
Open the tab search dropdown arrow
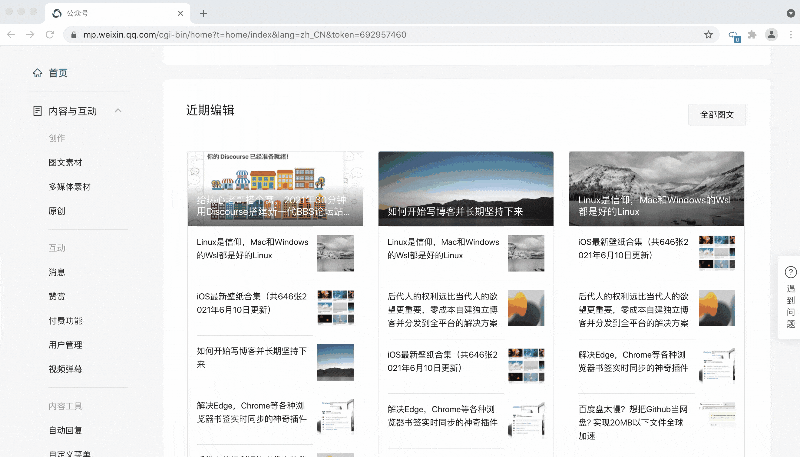[786, 13]
